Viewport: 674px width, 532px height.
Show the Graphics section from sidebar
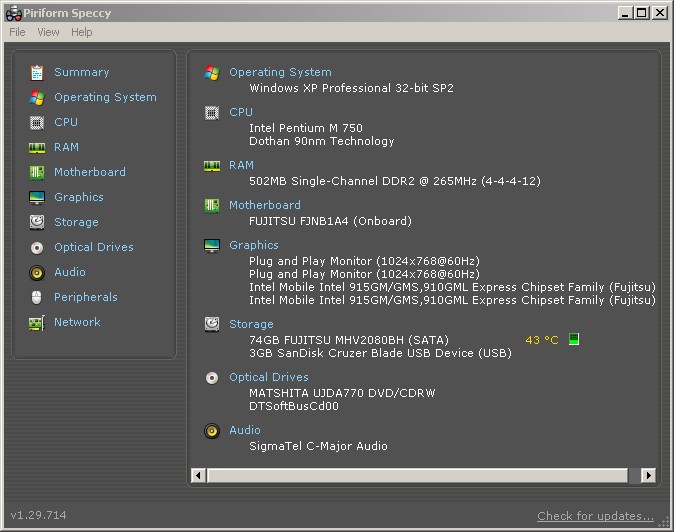point(79,197)
